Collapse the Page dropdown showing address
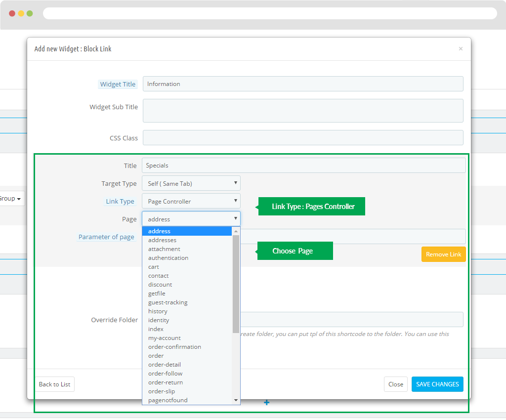Image resolution: width=506 pixels, height=420 pixels. coord(191,219)
